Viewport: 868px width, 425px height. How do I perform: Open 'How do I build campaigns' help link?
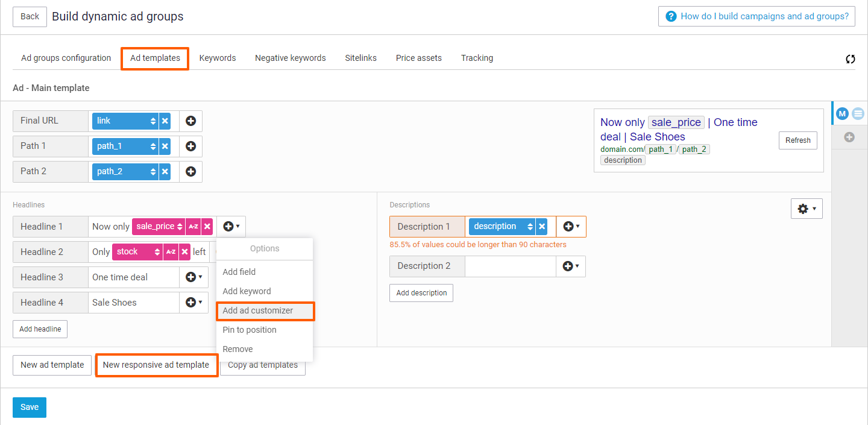(756, 16)
